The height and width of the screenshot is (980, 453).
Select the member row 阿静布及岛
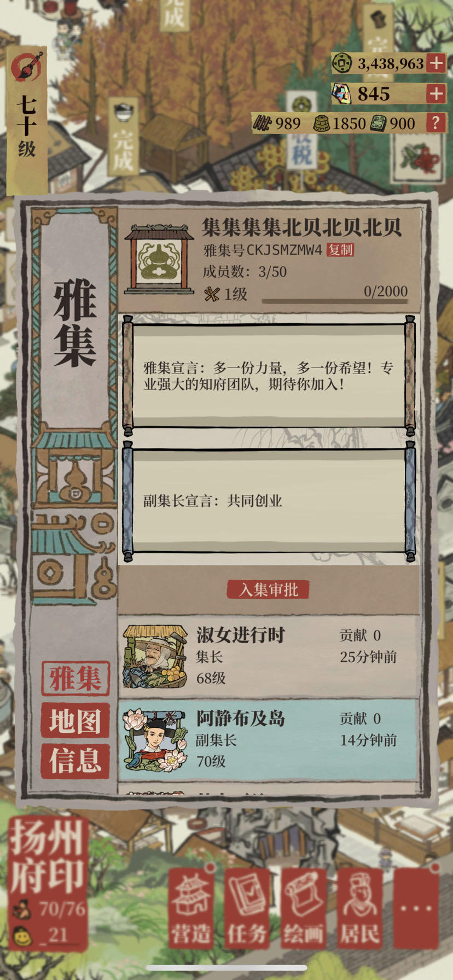[x=268, y=739]
